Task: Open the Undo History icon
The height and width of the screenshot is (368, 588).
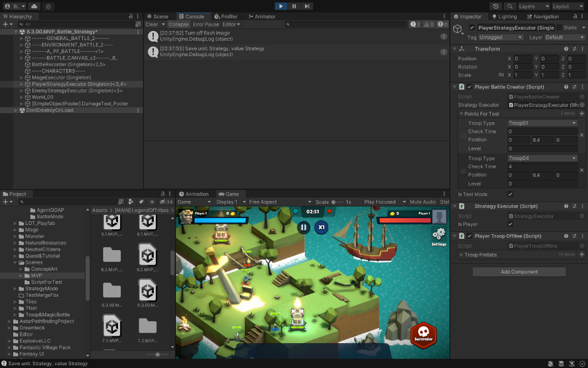Action: [x=495, y=6]
